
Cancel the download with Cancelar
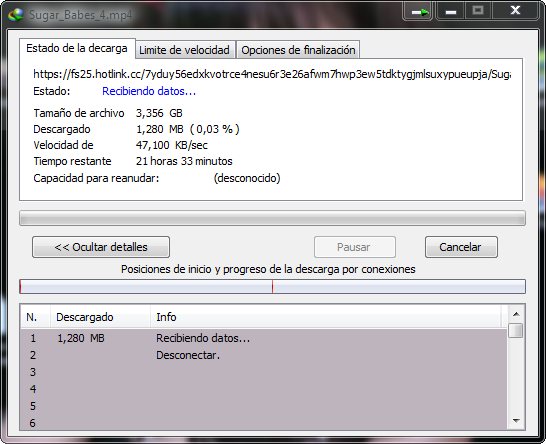[461, 247]
